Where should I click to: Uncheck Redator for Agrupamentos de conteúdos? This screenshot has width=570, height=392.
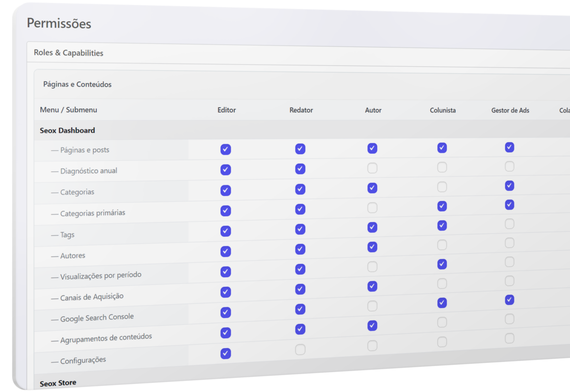point(300,329)
